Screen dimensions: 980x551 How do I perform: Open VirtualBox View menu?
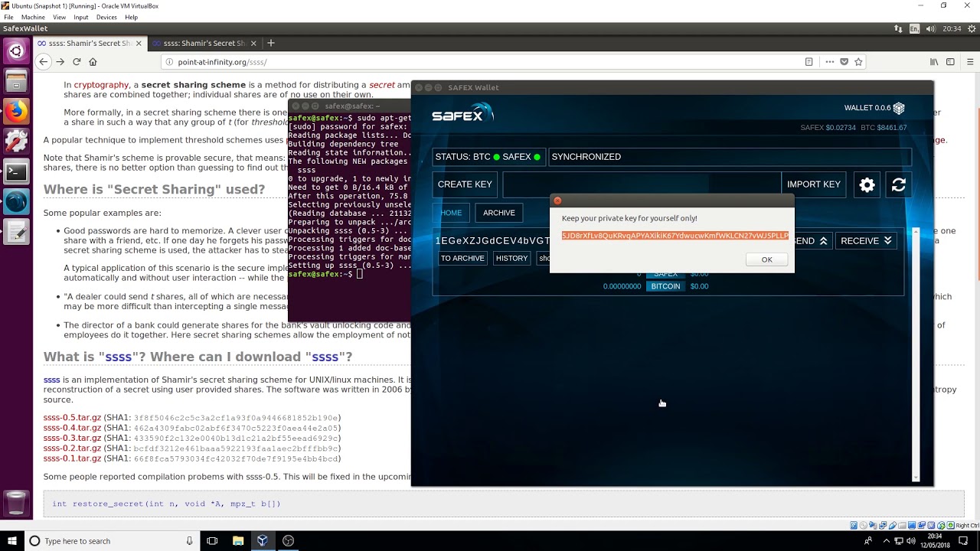59,17
